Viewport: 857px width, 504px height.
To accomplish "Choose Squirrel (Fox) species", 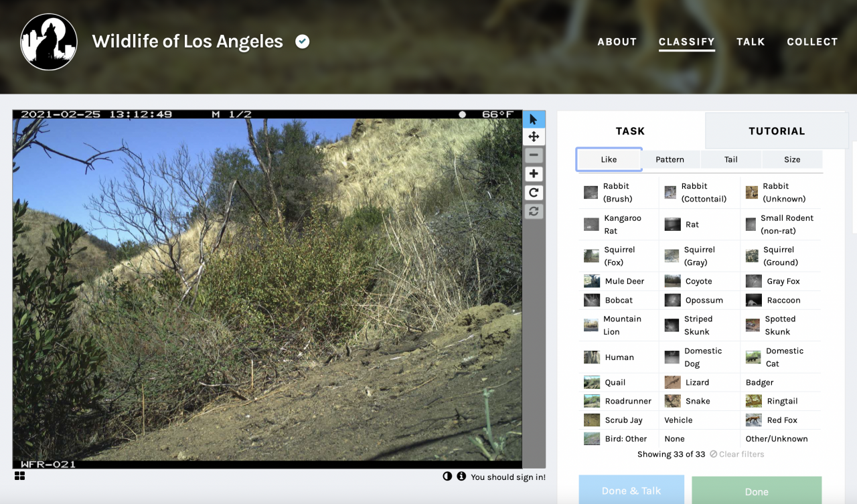I will [618, 256].
